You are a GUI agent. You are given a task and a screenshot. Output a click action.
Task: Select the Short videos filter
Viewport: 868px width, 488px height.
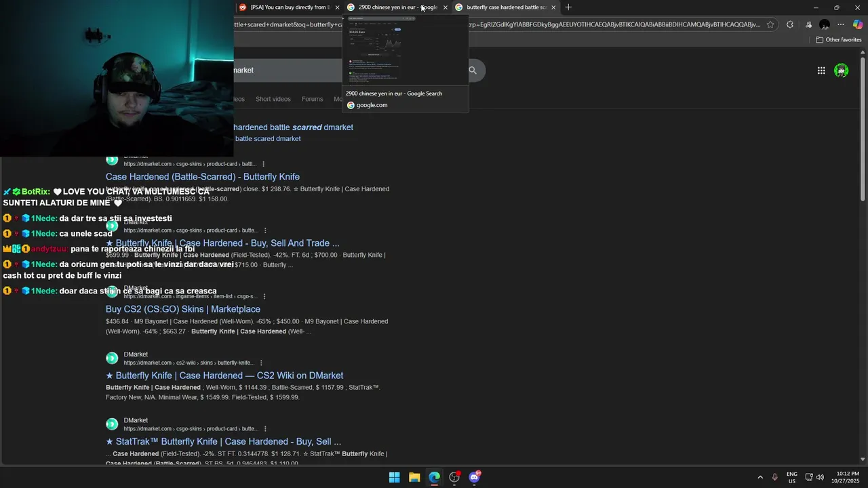(x=273, y=99)
